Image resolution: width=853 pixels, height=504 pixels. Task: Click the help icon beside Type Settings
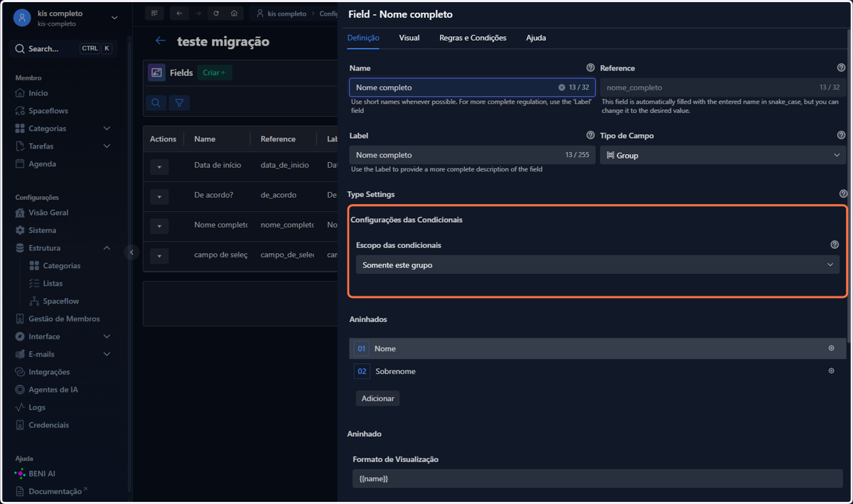(843, 193)
